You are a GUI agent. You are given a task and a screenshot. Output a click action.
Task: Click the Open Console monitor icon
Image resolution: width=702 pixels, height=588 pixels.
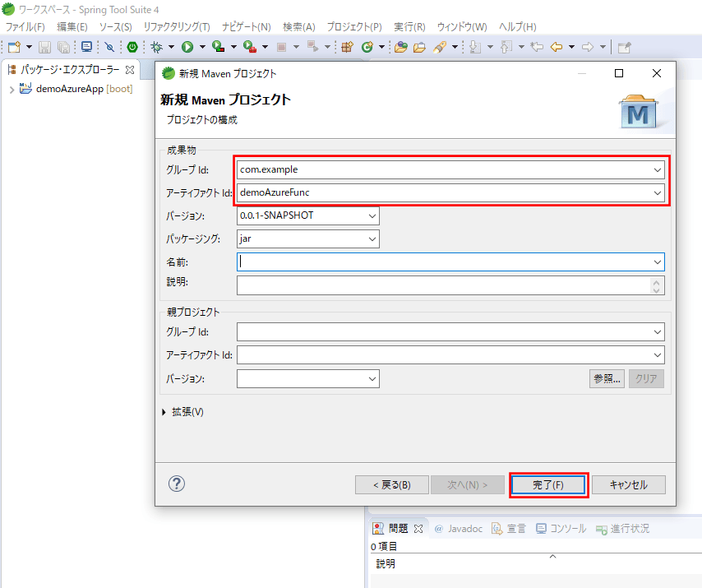(x=87, y=47)
